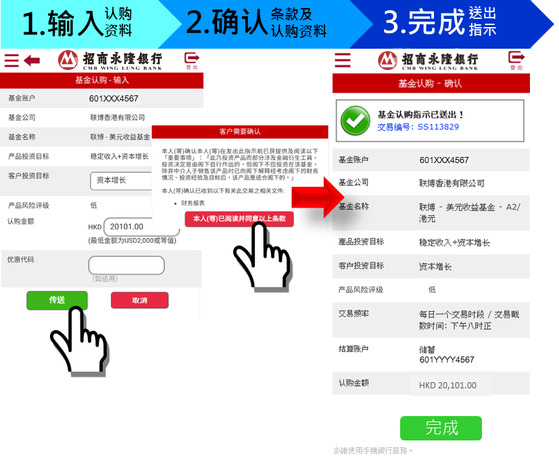
Task: Open the 客户投资目标 dropdown showing 资本增长
Action: click(121, 181)
